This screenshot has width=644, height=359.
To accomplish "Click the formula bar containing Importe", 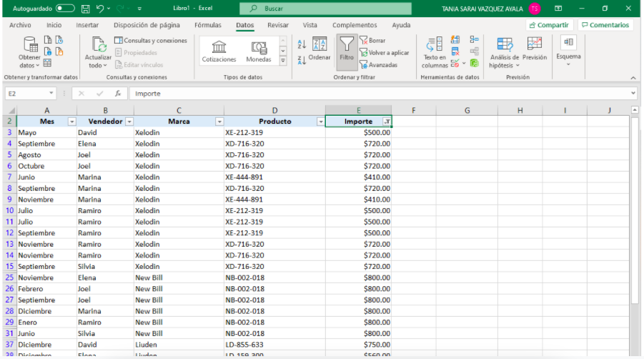I will [380, 94].
